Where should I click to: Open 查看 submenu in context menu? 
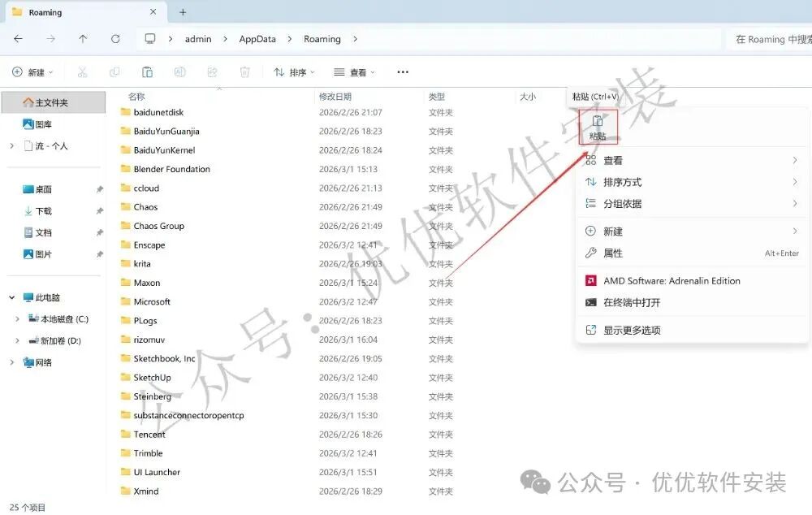pyautogui.click(x=692, y=161)
